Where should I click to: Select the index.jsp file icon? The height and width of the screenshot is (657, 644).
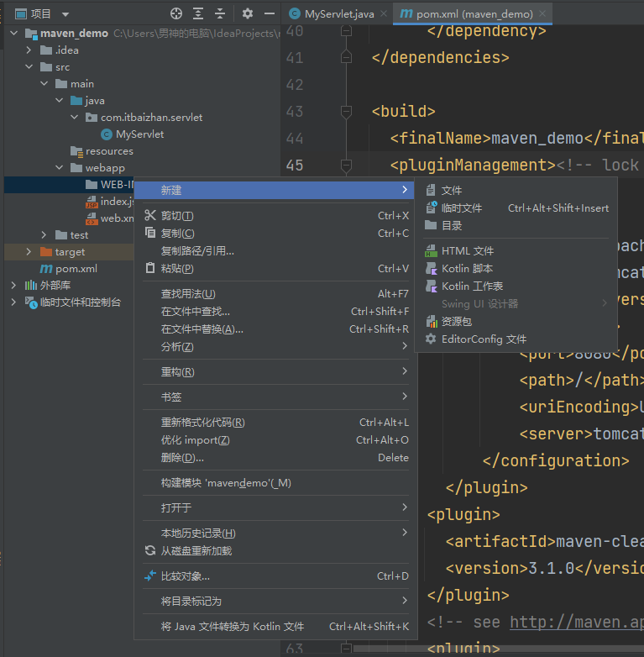(x=92, y=202)
